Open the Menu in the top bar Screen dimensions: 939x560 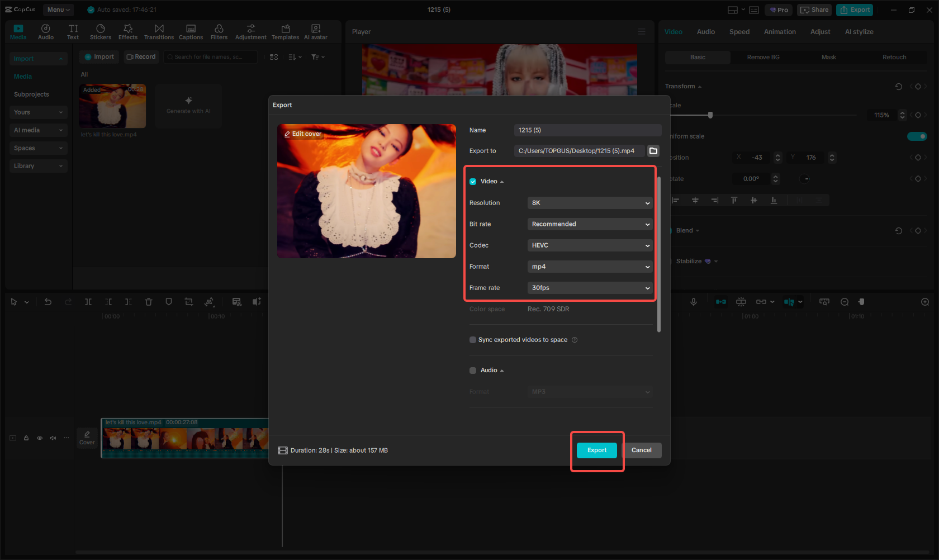(58, 10)
